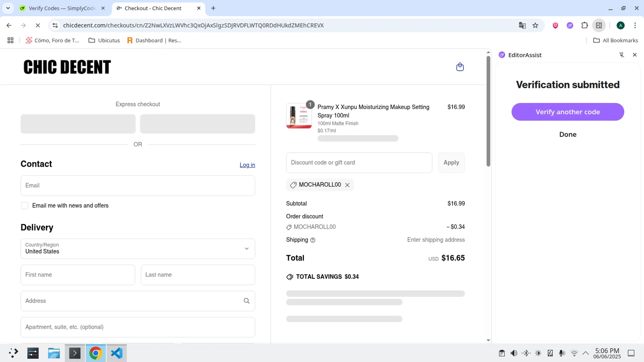644x362 pixels.
Task: Remove the MOCHAROLL00 discount code tag
Action: pyautogui.click(x=347, y=185)
